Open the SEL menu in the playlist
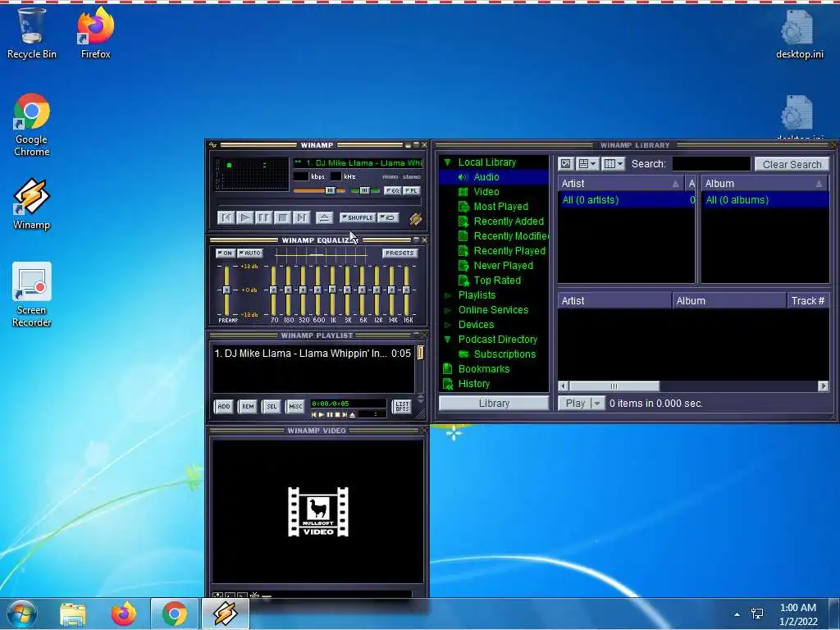Viewport: 840px width, 630px height. tap(272, 407)
